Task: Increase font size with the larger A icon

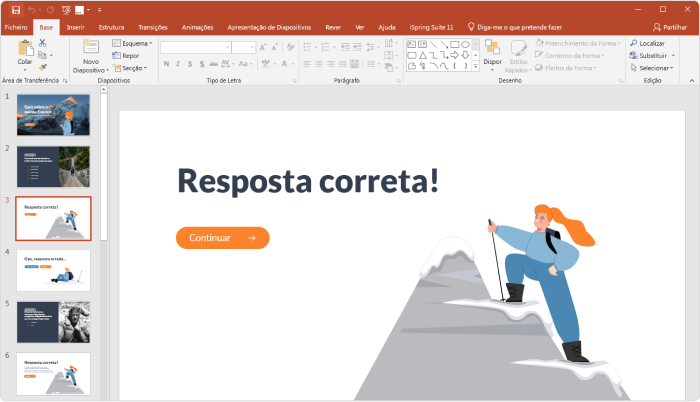Action: (x=263, y=47)
